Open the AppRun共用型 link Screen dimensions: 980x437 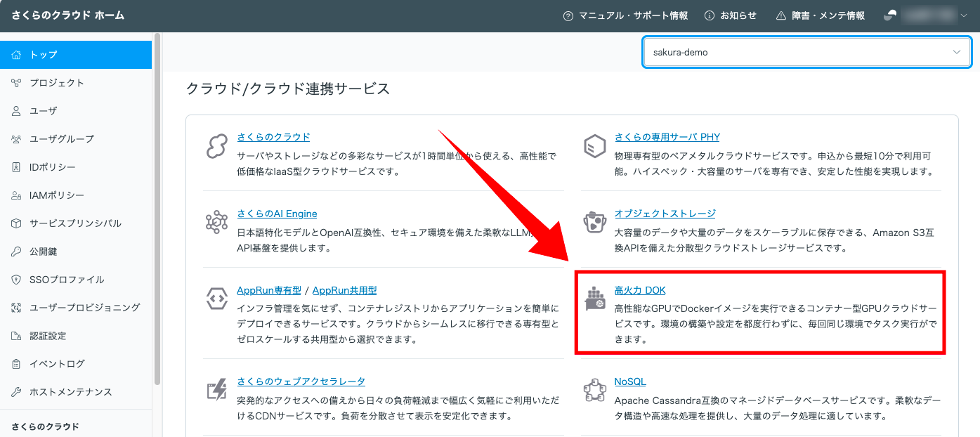pyautogui.click(x=344, y=290)
